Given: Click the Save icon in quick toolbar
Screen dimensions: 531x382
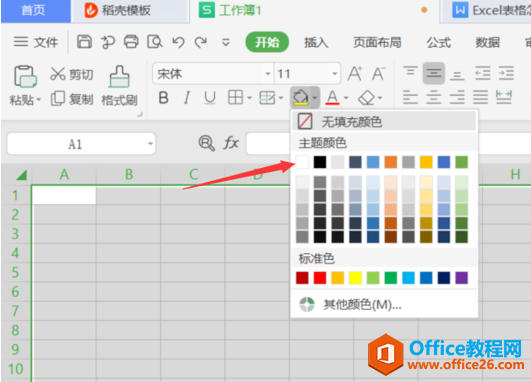Looking at the screenshot, I should pos(84,42).
